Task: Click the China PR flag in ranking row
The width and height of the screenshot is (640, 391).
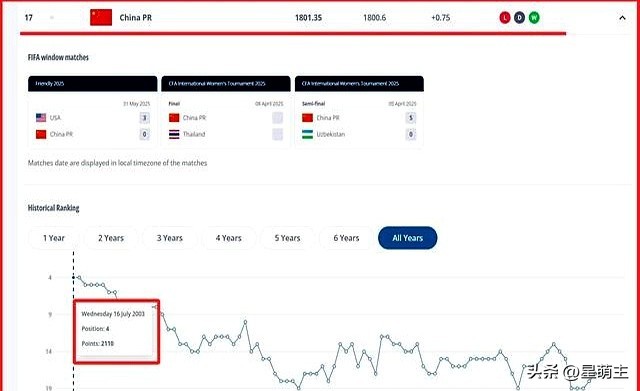Action: [x=101, y=18]
